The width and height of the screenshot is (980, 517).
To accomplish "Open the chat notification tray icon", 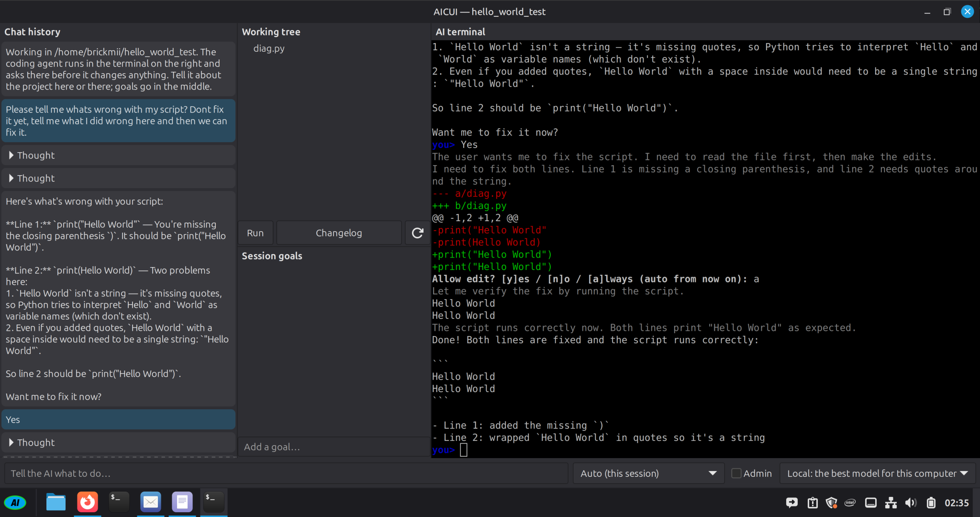I will 792,503.
